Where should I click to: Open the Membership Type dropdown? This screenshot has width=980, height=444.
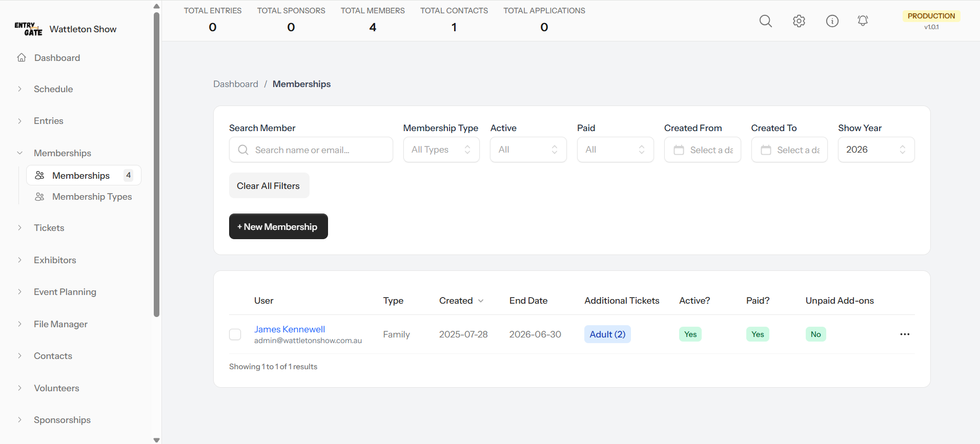[x=441, y=150]
